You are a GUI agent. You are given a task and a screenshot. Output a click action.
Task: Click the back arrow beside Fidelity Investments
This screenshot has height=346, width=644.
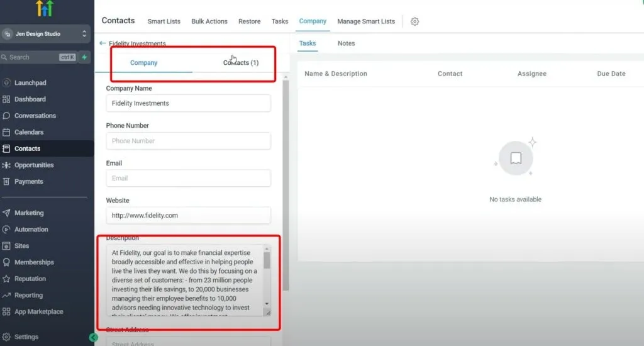point(103,43)
